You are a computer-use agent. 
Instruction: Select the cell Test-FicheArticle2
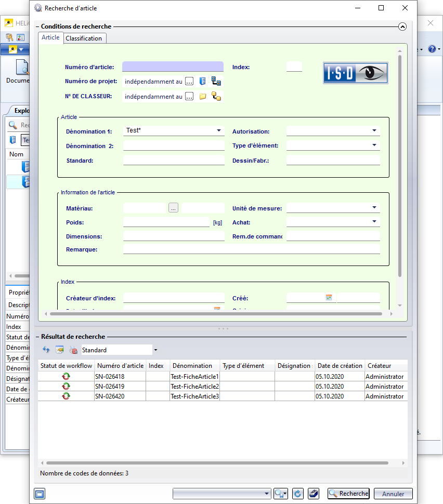pos(194,387)
